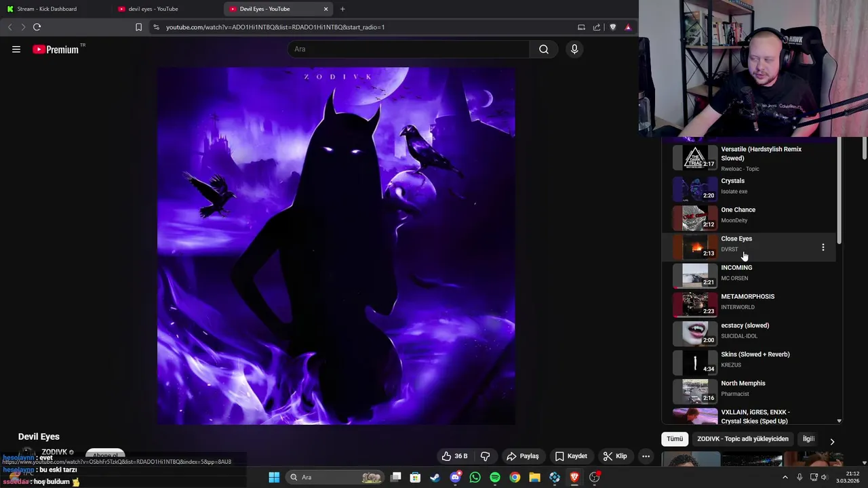Click the Paylaş share button

tap(522, 456)
